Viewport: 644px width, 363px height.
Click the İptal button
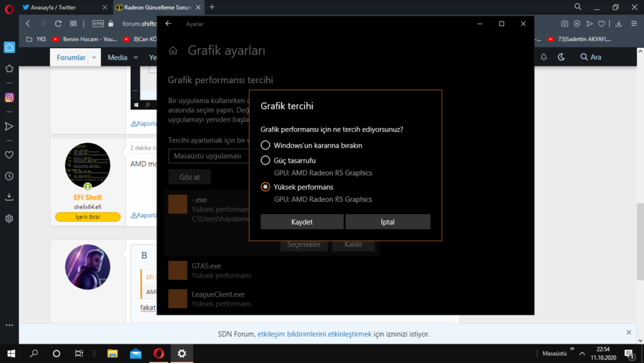(388, 221)
